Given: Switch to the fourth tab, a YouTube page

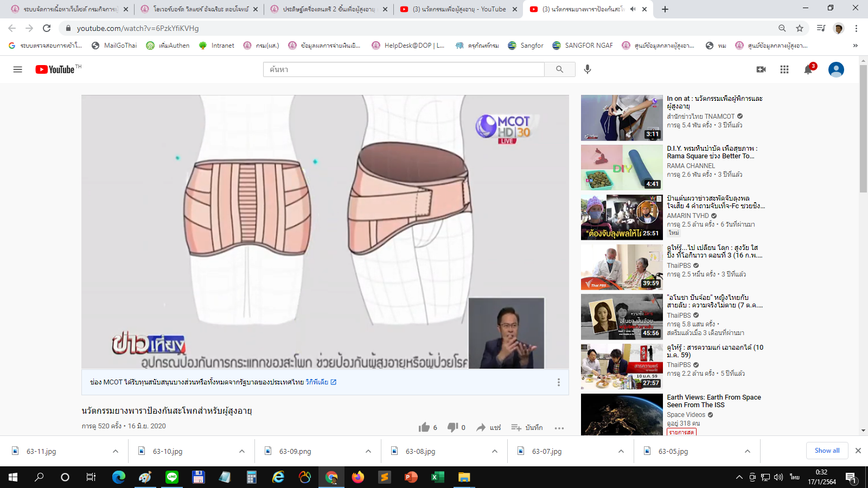Looking at the screenshot, I should (459, 9).
